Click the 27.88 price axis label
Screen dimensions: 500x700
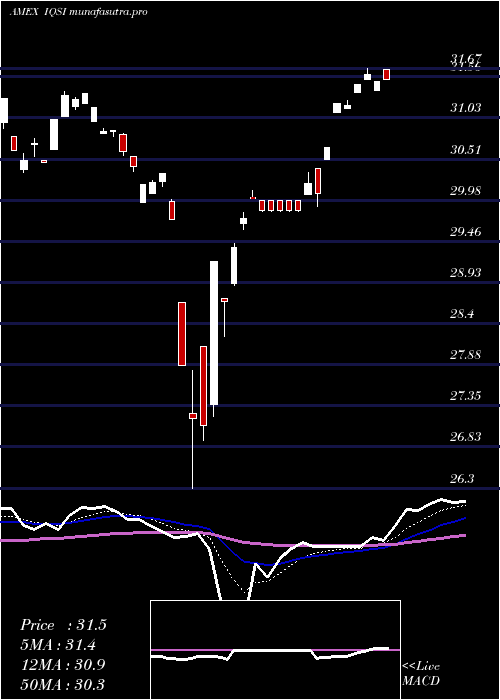tap(466, 355)
